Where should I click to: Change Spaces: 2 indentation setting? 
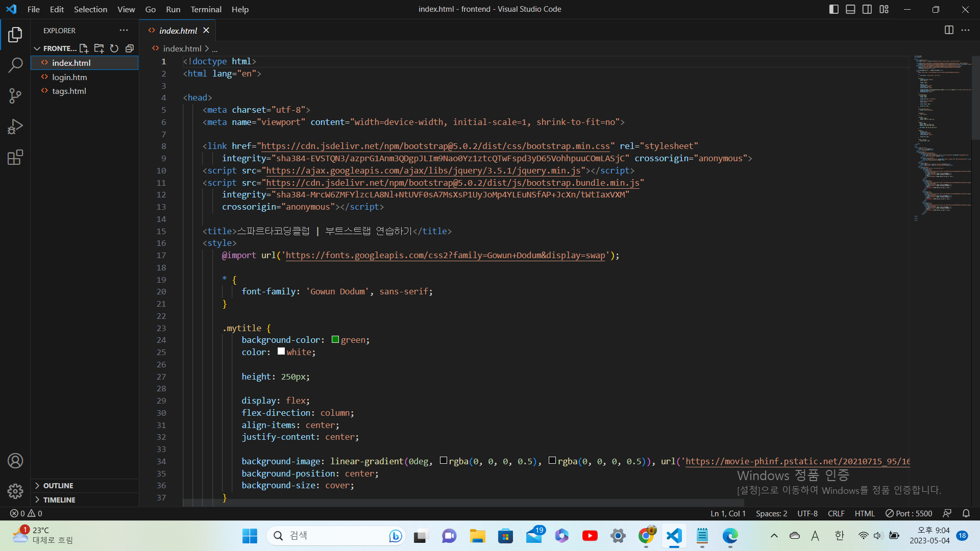click(x=772, y=513)
